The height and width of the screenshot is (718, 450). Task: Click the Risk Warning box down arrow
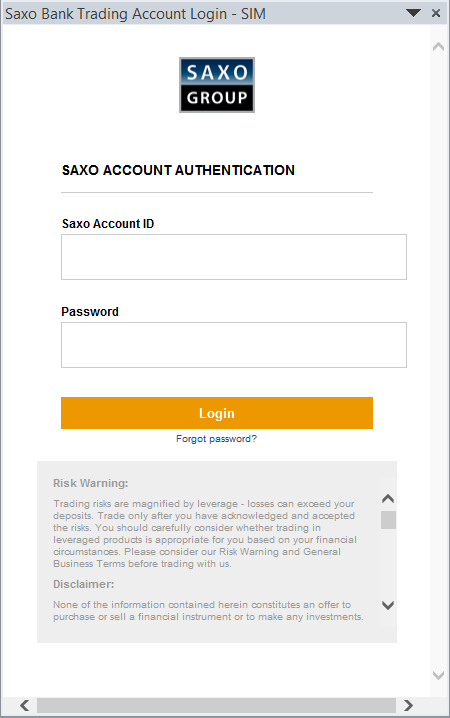[x=388, y=605]
